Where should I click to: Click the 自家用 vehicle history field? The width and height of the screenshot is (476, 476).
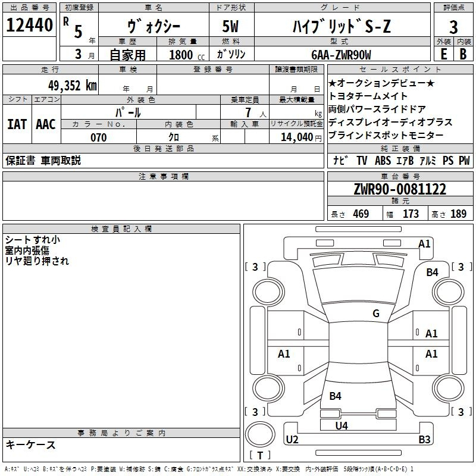pyautogui.click(x=127, y=54)
